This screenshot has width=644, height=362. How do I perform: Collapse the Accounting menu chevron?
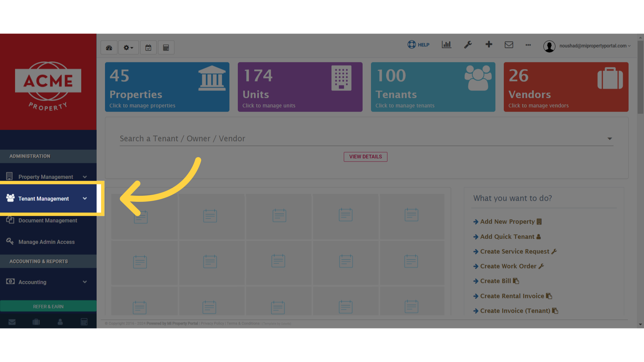pos(84,282)
